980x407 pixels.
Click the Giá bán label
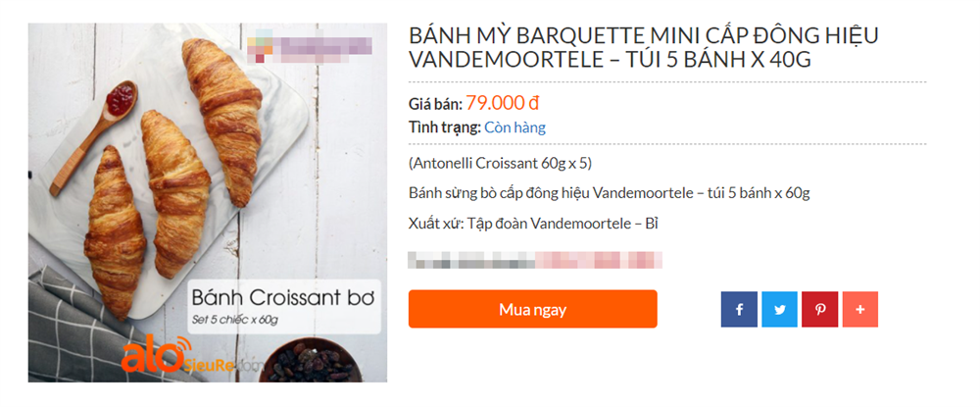pos(435,103)
